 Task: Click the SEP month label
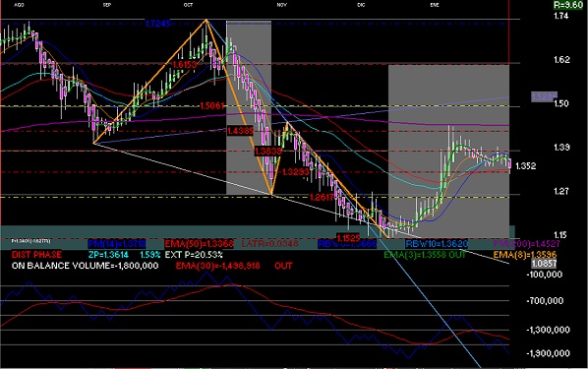(107, 5)
